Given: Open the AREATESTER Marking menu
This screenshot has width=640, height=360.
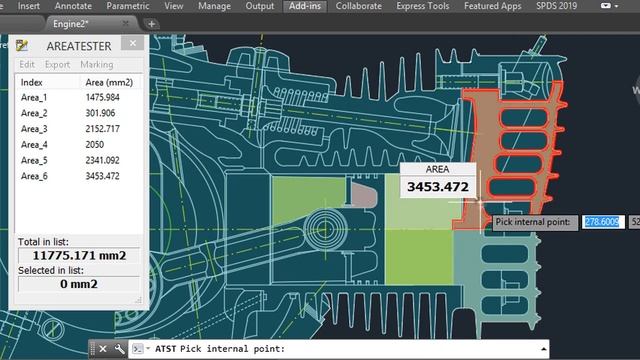Looking at the screenshot, I should tap(97, 64).
